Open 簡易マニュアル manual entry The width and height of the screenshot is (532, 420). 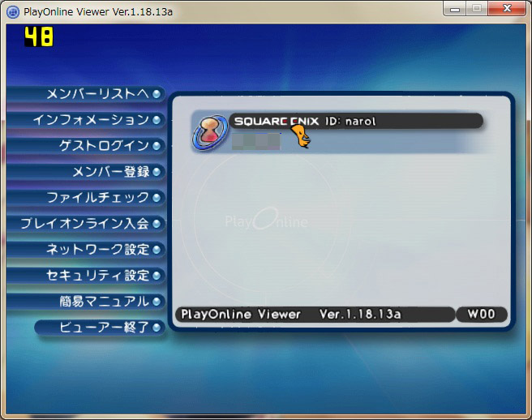click(x=85, y=302)
